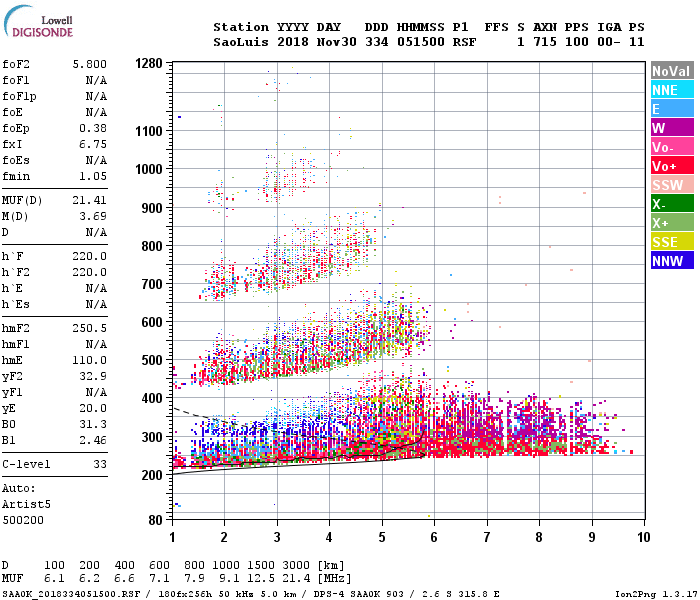The height and width of the screenshot is (600, 700).
Task: Click the MUF(D) value 21.41
Action: pyautogui.click(x=90, y=200)
